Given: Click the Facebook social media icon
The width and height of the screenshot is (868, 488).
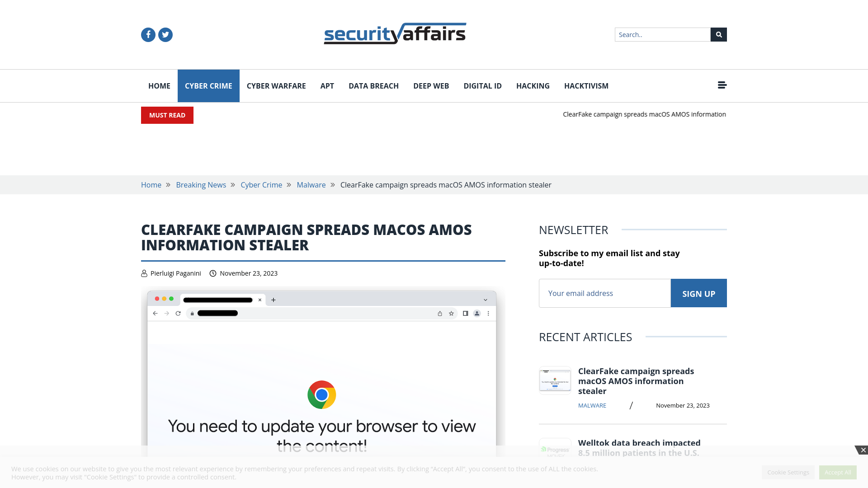Looking at the screenshot, I should pyautogui.click(x=148, y=34).
